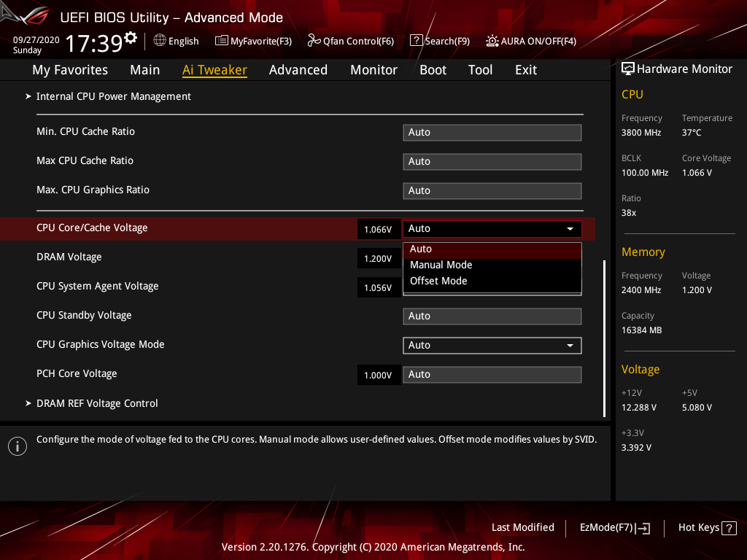This screenshot has height=560, width=747.
Task: Open the Boot tab
Action: [433, 70]
